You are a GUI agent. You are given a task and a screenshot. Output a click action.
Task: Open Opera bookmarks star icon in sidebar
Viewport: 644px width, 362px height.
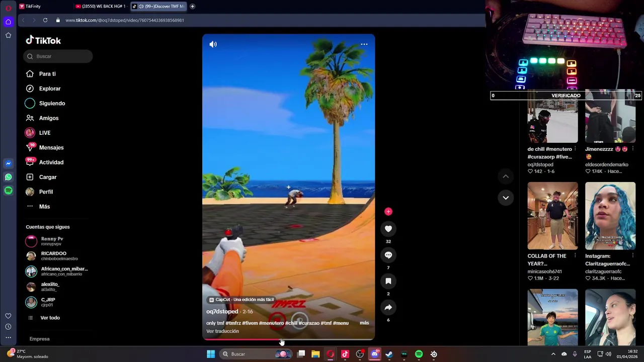pyautogui.click(x=8, y=35)
